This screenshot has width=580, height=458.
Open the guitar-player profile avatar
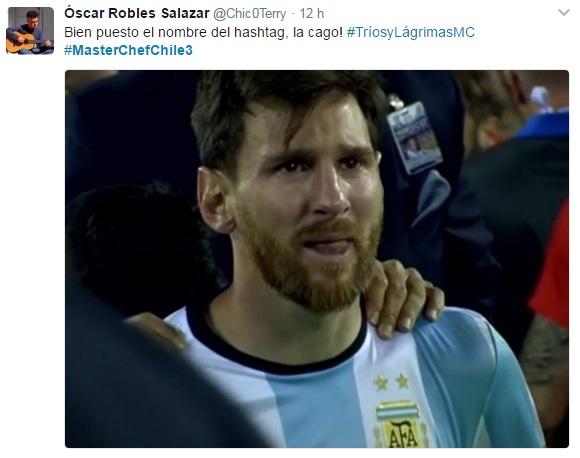click(30, 31)
